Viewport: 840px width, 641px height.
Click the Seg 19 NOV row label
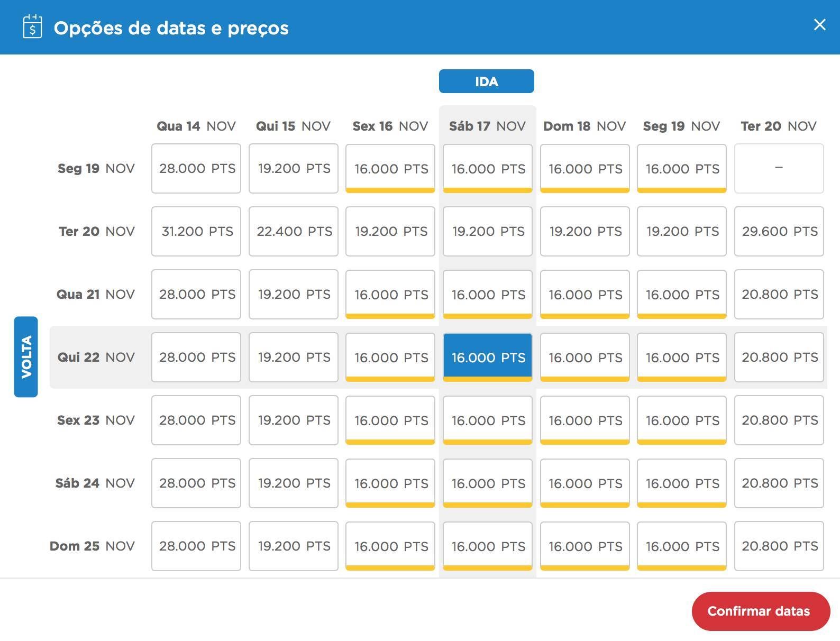pos(96,168)
